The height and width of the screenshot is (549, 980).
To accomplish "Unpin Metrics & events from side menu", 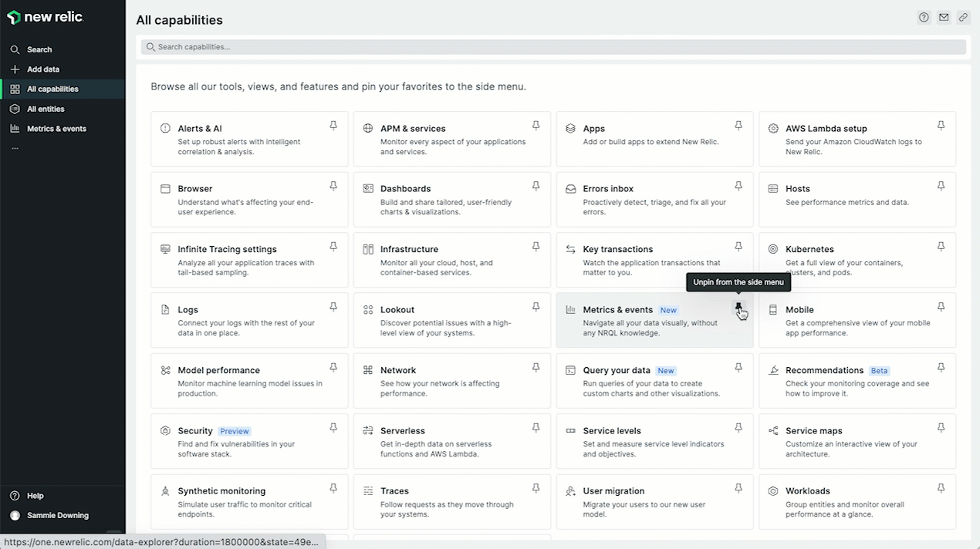I will [738, 307].
